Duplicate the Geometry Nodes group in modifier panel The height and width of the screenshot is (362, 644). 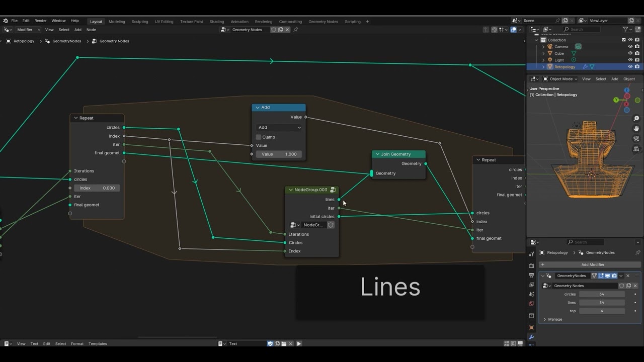[x=628, y=286]
